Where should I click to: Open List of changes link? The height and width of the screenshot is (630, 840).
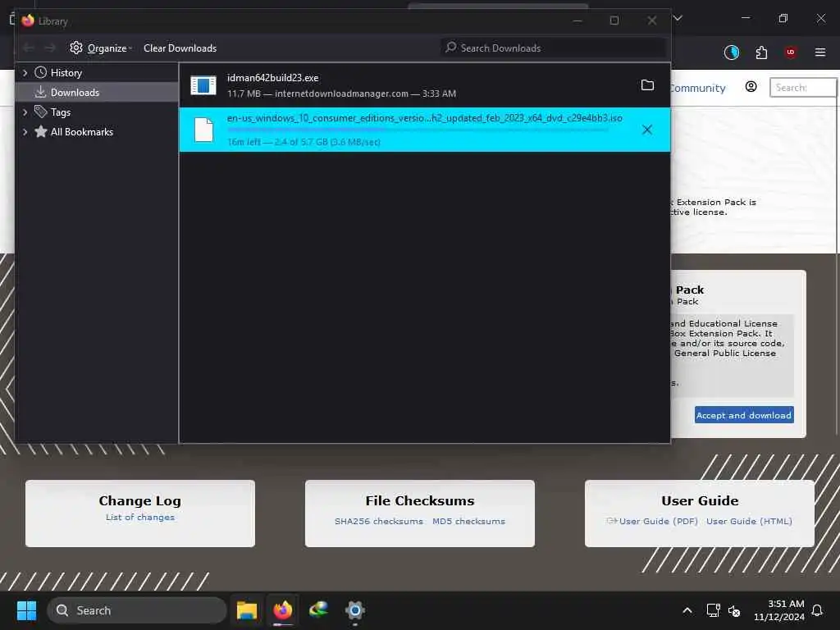pyautogui.click(x=139, y=518)
